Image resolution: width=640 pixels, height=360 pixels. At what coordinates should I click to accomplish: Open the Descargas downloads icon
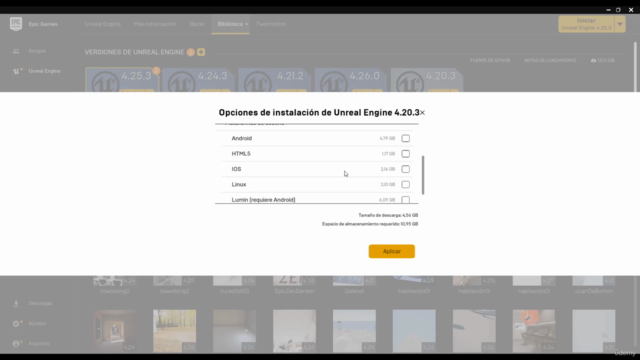(x=16, y=303)
